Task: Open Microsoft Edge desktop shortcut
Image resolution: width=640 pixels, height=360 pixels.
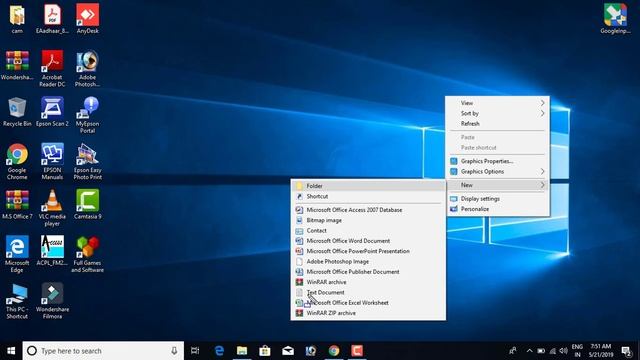Action: 17,254
